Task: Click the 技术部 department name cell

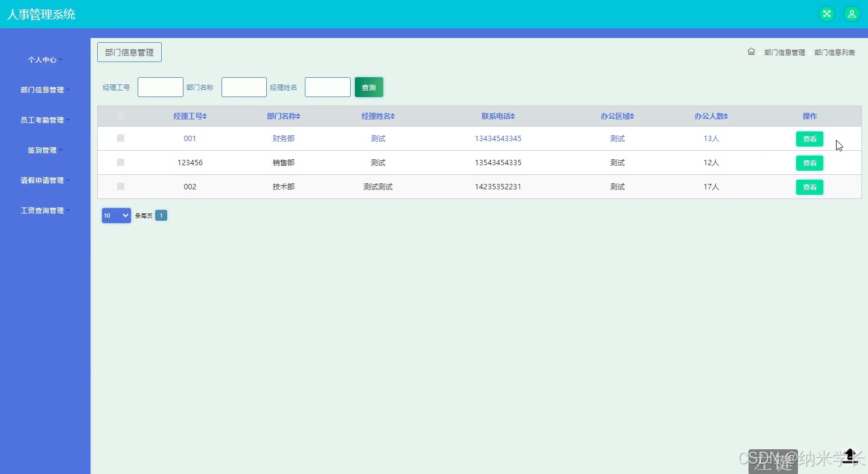Action: [x=284, y=186]
